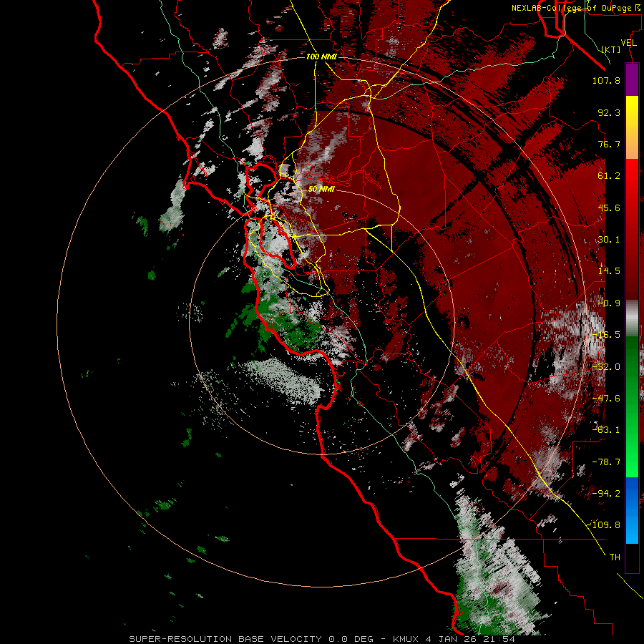Image resolution: width=644 pixels, height=644 pixels.
Task: Click the gray near-zero segment of the color bar
Action: coord(632,318)
